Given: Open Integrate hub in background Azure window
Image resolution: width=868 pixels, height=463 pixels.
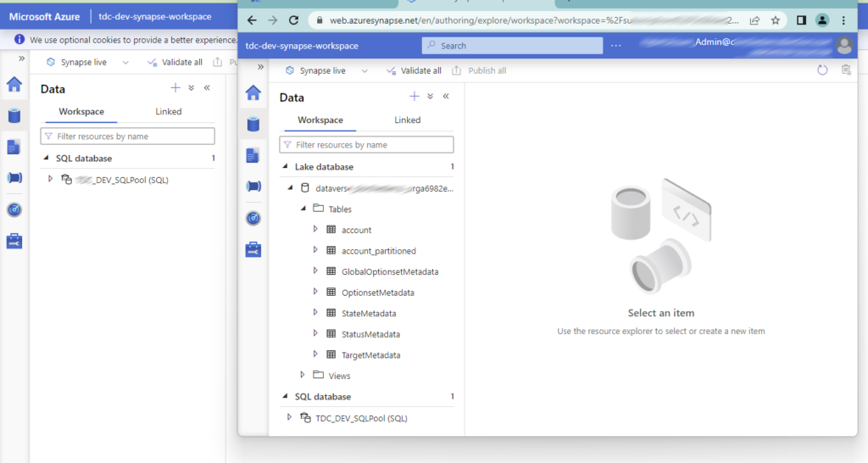Looking at the screenshot, I should point(14,178).
